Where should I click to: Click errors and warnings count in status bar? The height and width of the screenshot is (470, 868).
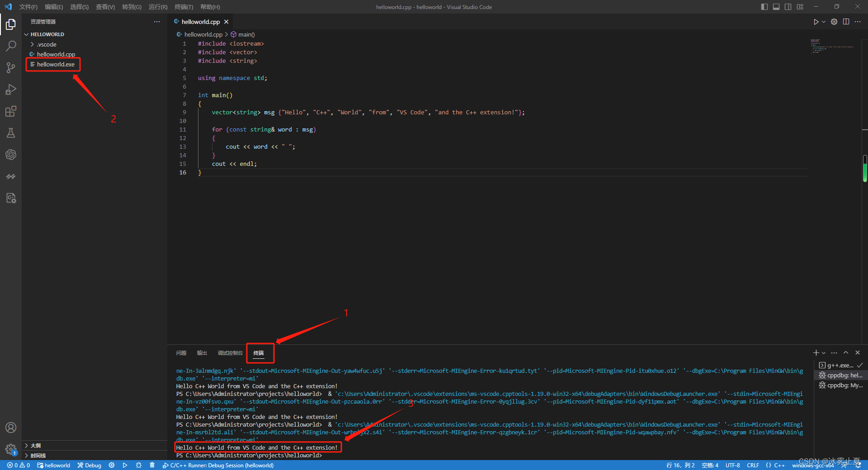click(19, 465)
